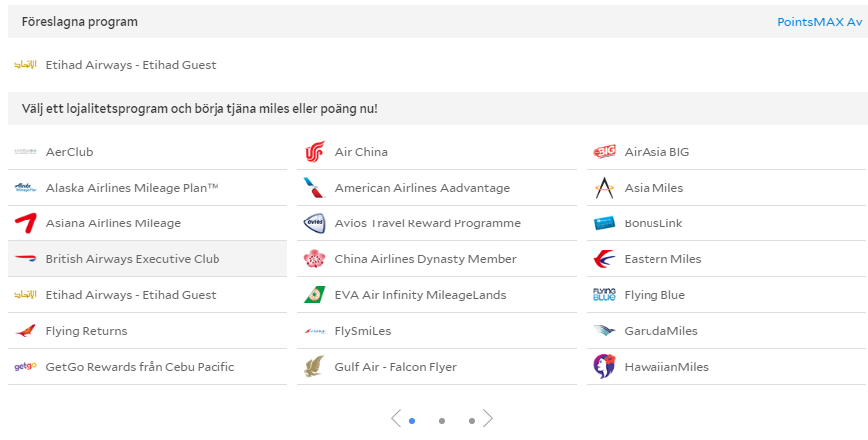The height and width of the screenshot is (440, 868).
Task: Jump to the third pagination dot
Action: pos(471,421)
